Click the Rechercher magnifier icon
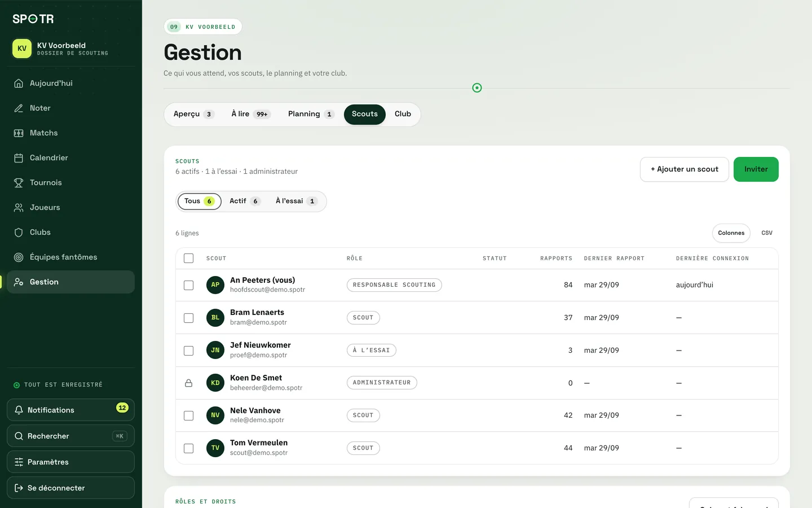The height and width of the screenshot is (508, 812). pos(19,436)
